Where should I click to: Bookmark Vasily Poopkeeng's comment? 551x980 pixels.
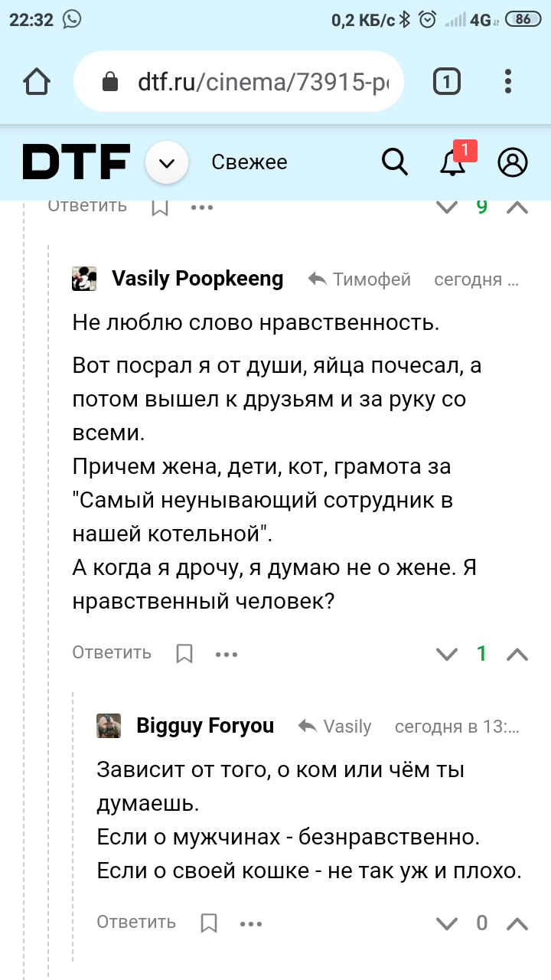184,653
